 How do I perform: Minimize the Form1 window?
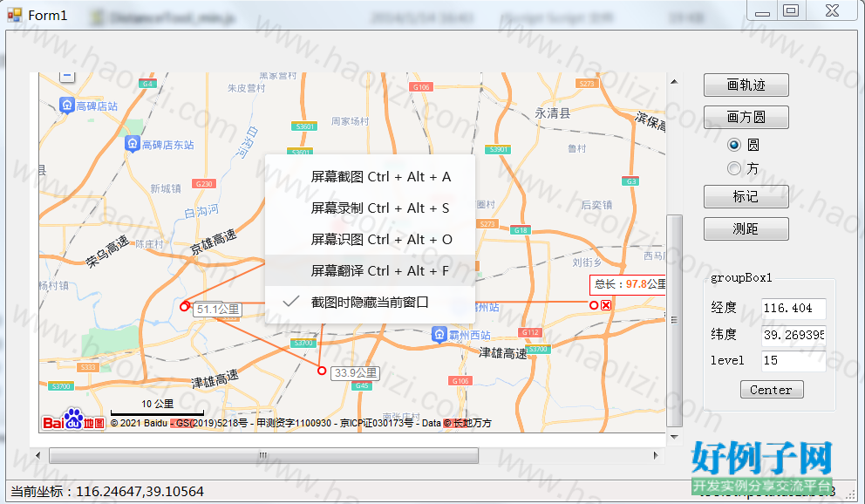(x=762, y=10)
